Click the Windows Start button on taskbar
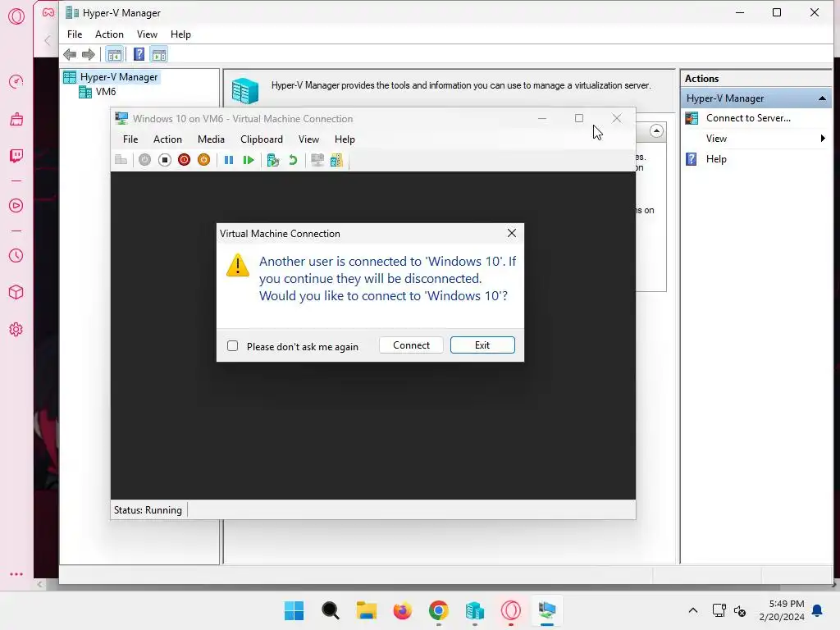The height and width of the screenshot is (630, 840). 294,610
